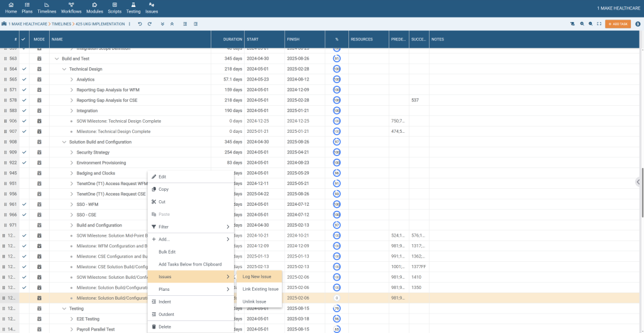Click the undo arrow in toolbar

tap(140, 24)
